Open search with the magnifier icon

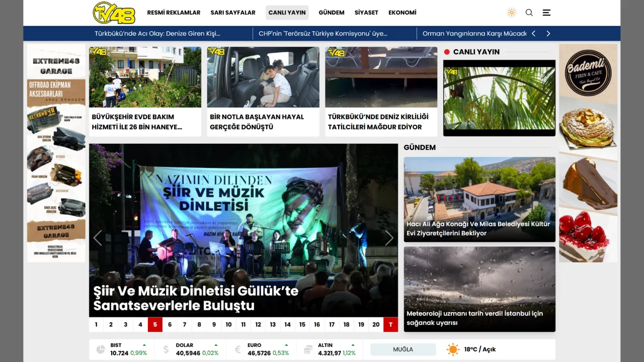click(529, 13)
